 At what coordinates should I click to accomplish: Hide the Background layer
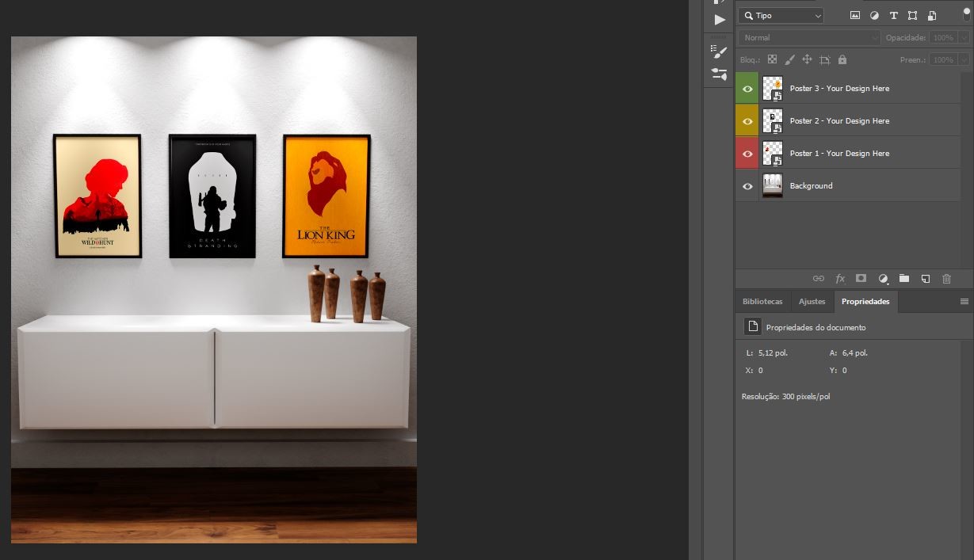[747, 185]
